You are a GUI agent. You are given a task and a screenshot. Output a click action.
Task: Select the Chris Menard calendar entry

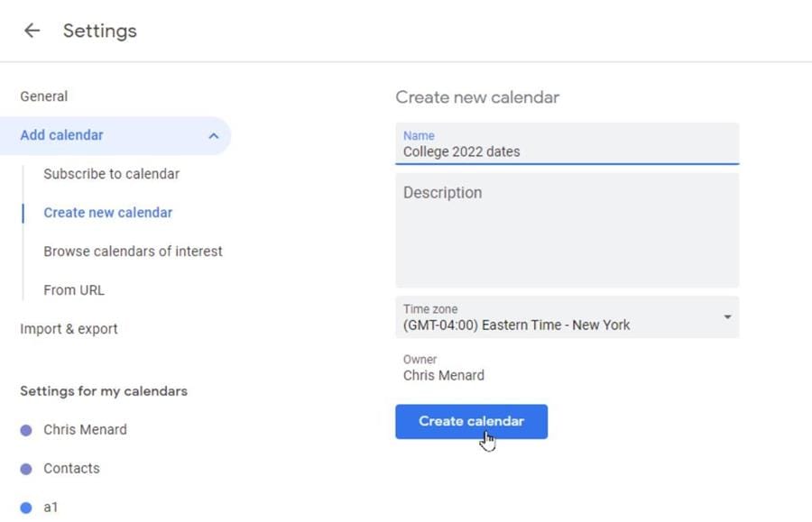pyautogui.click(x=85, y=429)
